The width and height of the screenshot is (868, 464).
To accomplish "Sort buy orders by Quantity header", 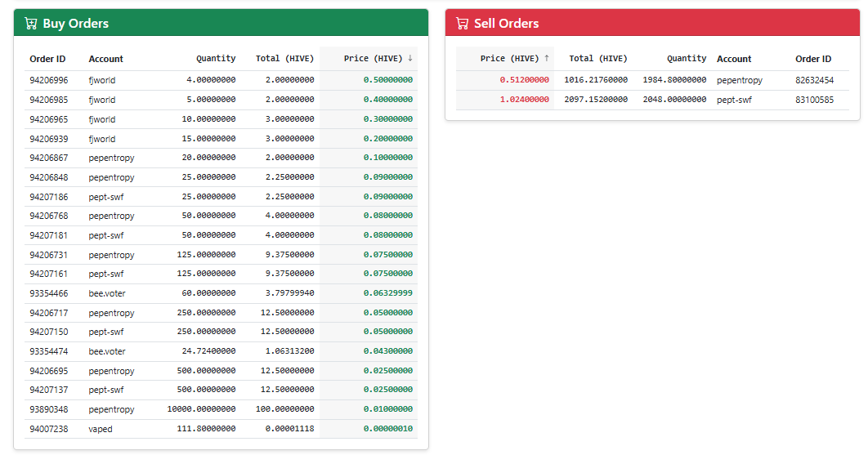I will coord(216,59).
